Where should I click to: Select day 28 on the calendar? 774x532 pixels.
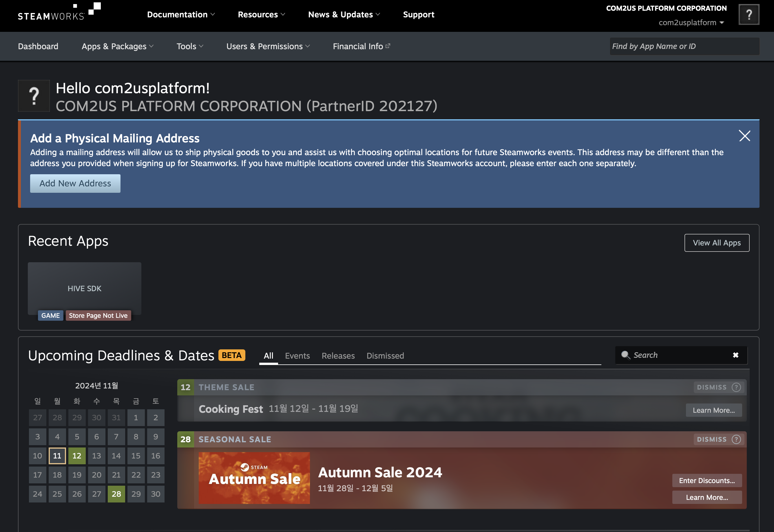(116, 494)
